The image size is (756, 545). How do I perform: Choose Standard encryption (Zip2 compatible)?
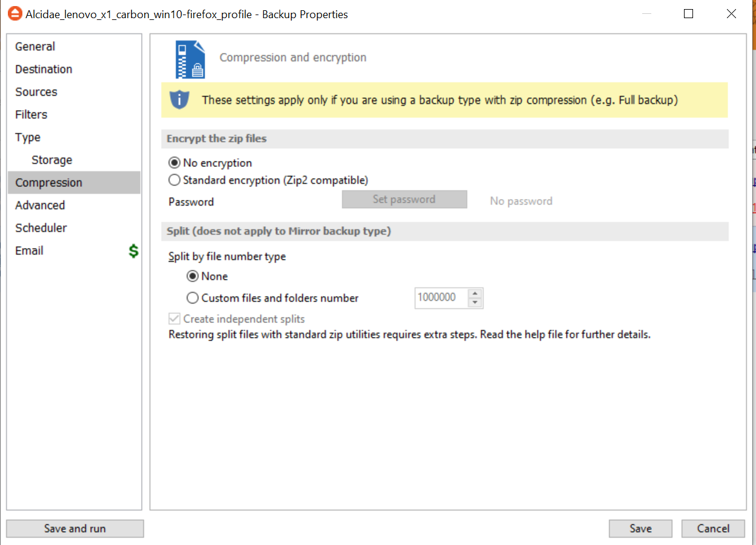point(175,180)
